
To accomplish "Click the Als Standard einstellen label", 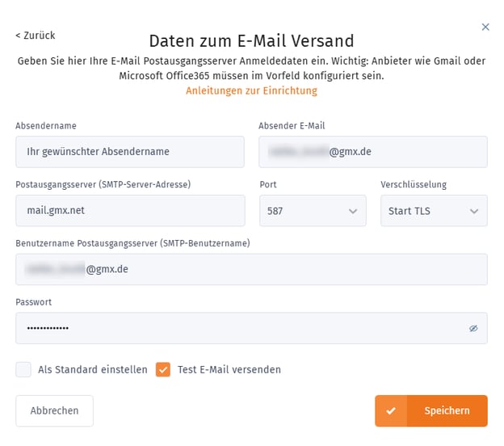I will tap(93, 370).
